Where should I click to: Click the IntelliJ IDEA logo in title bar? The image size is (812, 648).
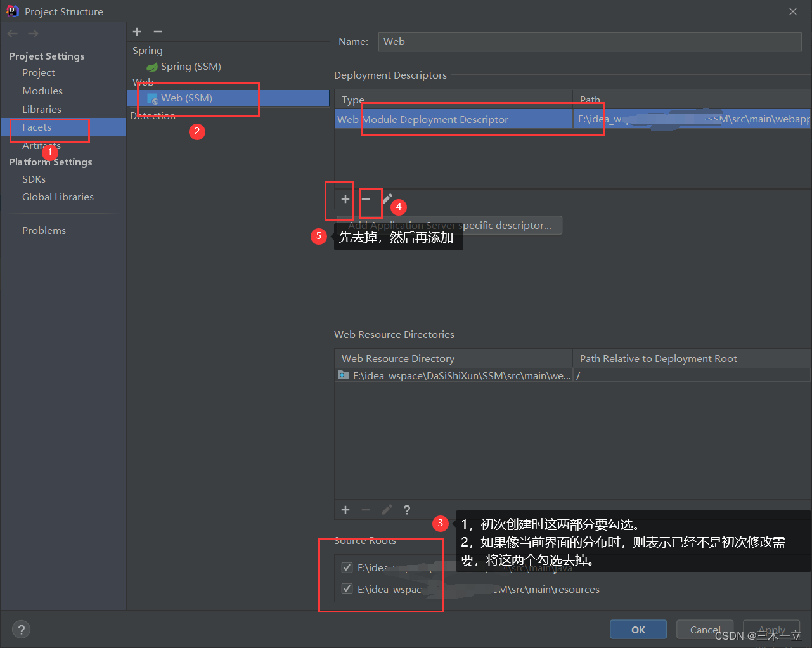pyautogui.click(x=12, y=11)
